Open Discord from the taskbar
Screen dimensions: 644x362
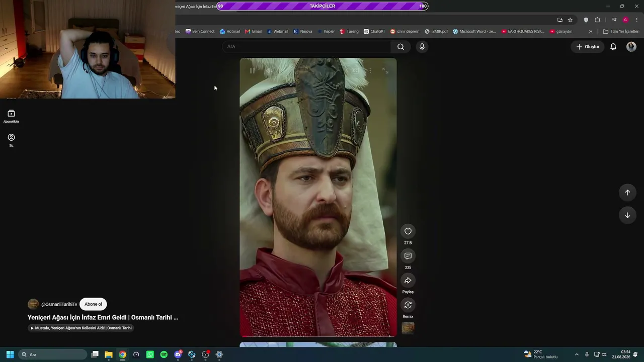[x=178, y=354]
